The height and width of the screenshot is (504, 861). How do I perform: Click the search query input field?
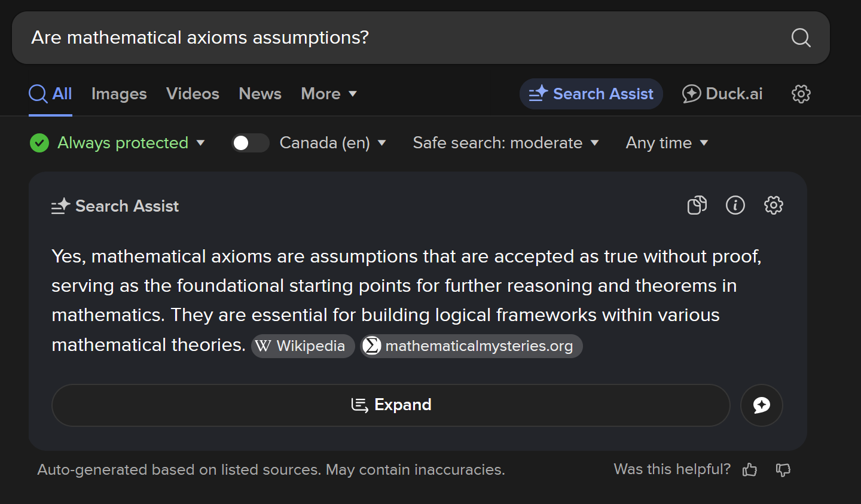pos(395,38)
